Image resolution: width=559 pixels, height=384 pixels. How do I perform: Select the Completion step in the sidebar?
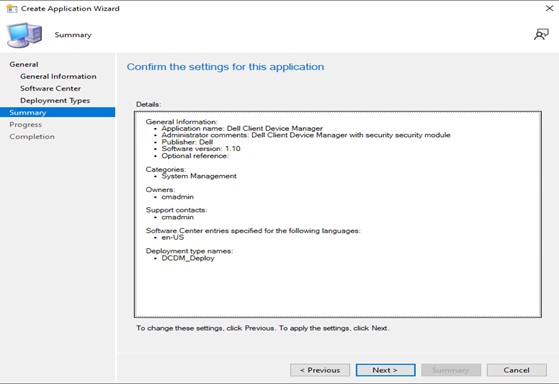pos(32,137)
